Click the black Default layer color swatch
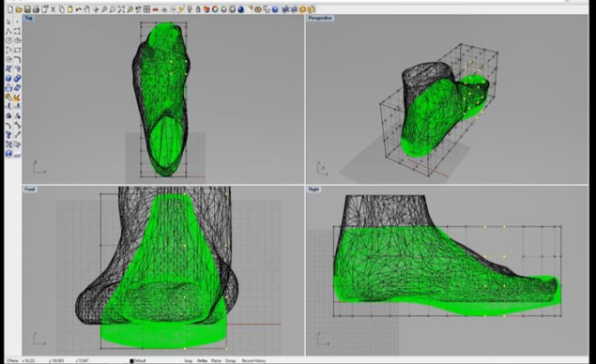Image resolution: width=596 pixels, height=364 pixels. (x=131, y=361)
